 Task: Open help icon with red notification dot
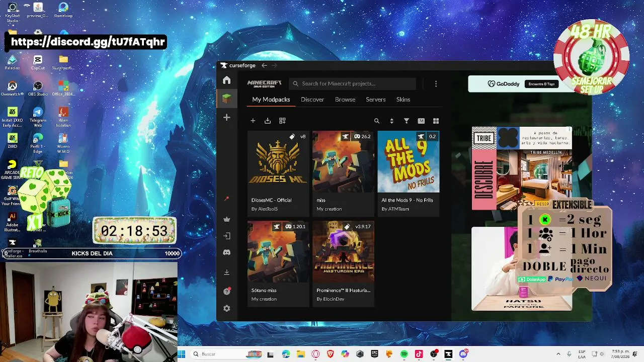click(226, 292)
